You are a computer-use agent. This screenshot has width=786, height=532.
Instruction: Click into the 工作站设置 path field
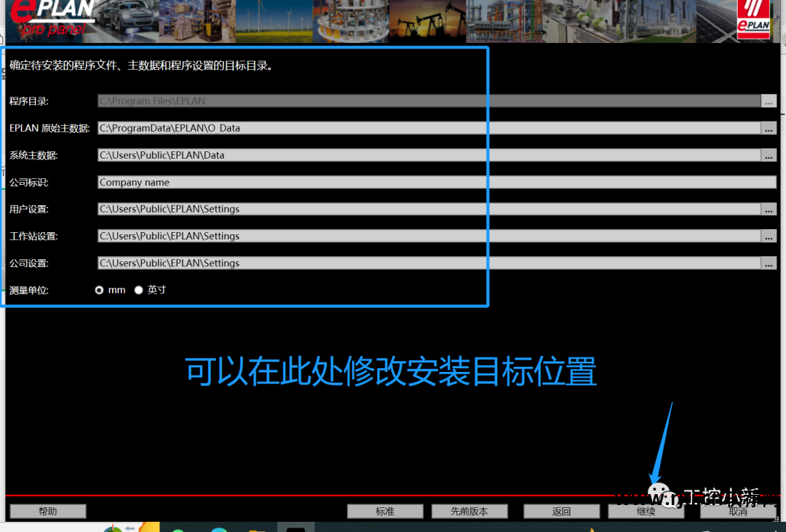pyautogui.click(x=429, y=236)
